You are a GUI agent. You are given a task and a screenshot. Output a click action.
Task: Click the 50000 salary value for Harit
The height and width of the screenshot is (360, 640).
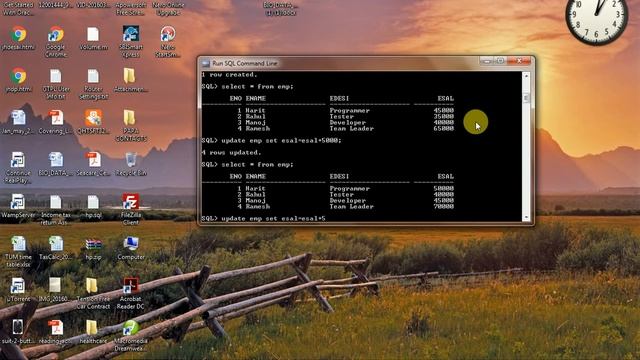pyautogui.click(x=443, y=189)
